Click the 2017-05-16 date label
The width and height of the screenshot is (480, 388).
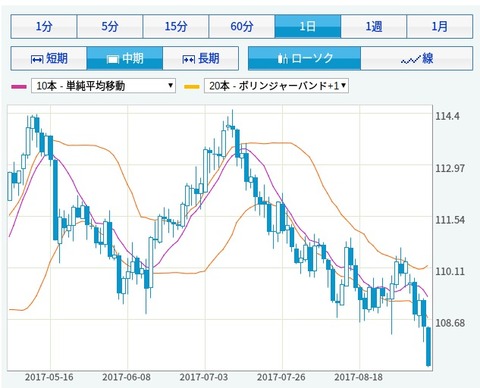coord(49,377)
